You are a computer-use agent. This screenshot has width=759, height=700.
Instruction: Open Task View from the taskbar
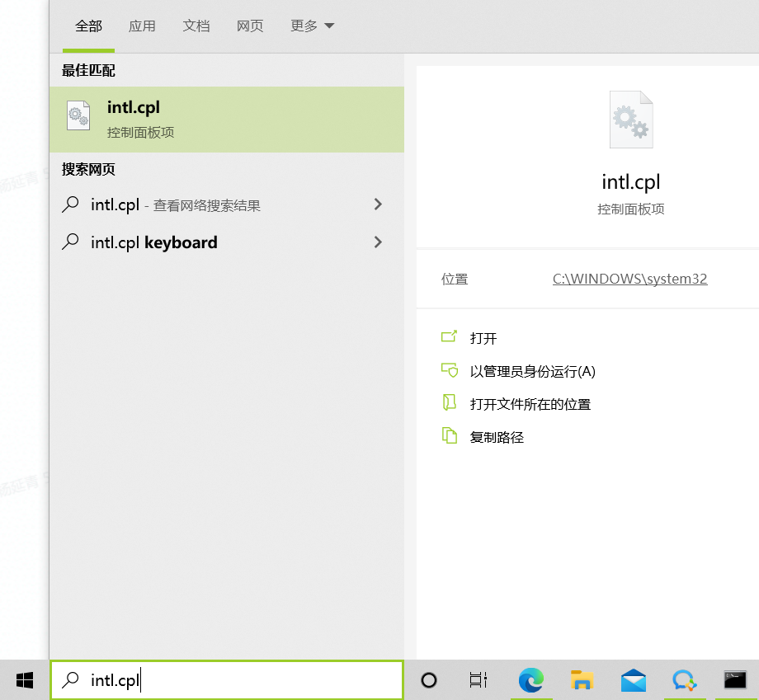pos(478,680)
